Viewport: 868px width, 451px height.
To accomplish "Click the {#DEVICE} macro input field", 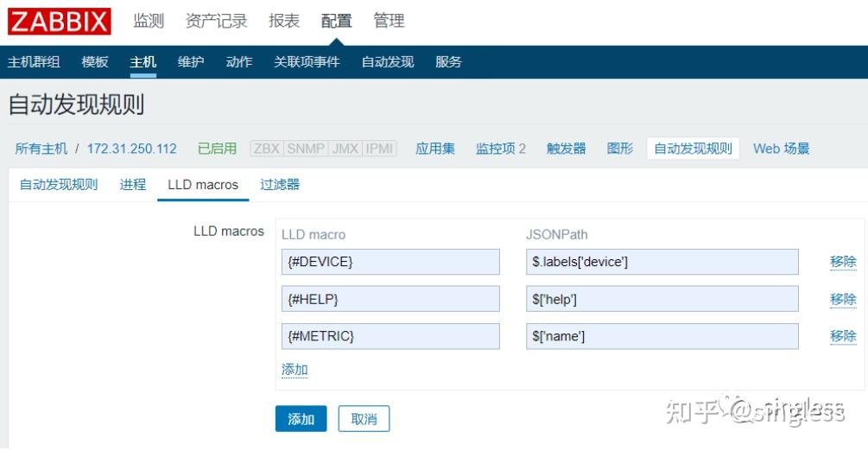I will coord(390,262).
